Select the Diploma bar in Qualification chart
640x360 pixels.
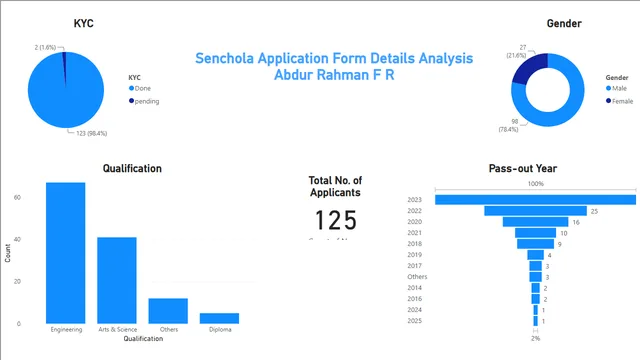coord(220,318)
